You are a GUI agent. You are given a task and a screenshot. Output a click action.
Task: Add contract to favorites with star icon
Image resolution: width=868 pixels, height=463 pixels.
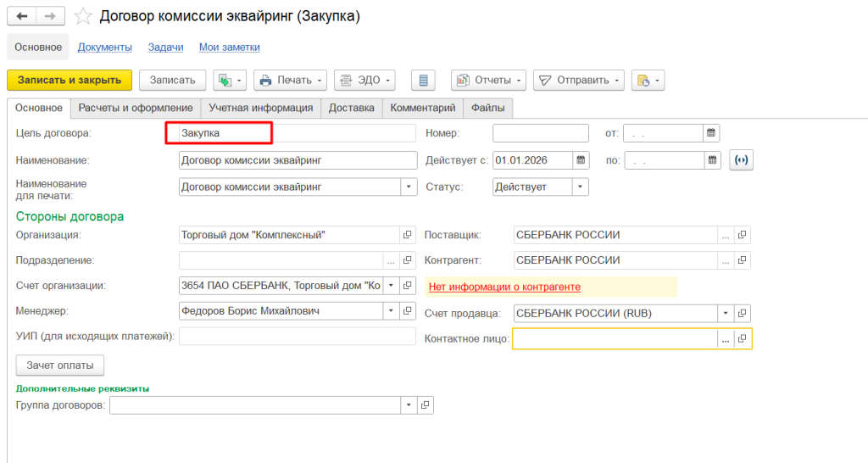coord(83,16)
